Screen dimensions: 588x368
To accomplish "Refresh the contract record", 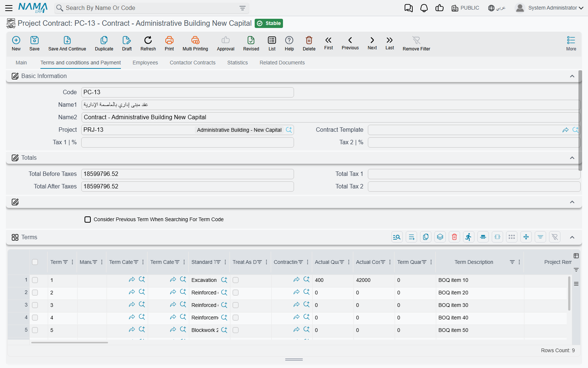I will 148,40.
